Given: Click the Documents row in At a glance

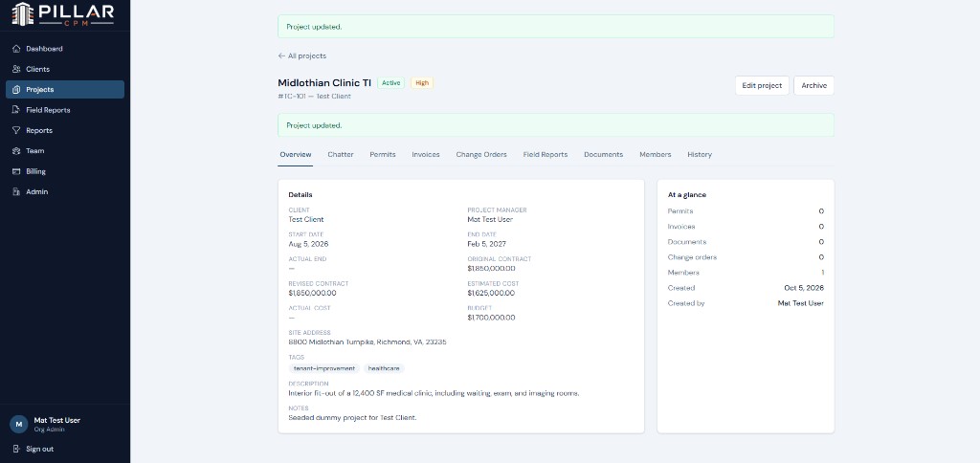Looking at the screenshot, I should [746, 242].
